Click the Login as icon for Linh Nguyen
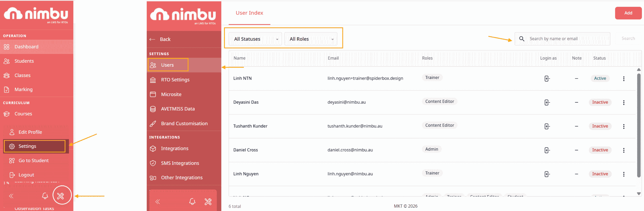 point(547,174)
